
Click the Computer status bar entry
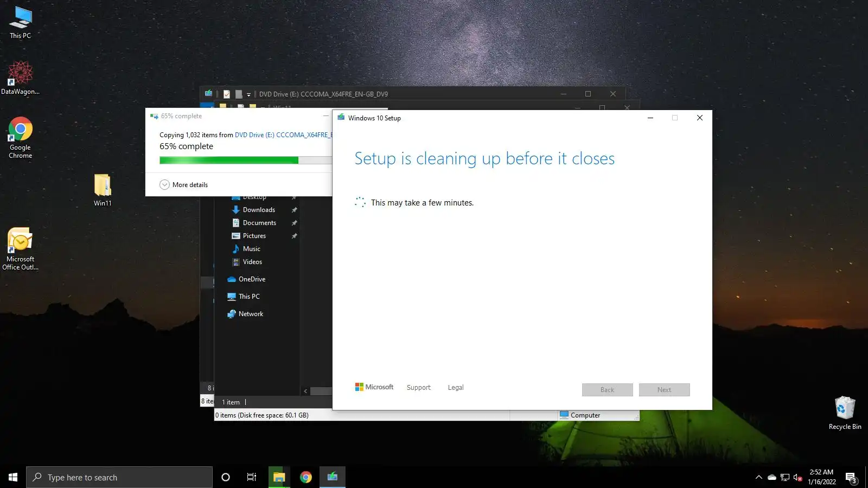(x=580, y=415)
